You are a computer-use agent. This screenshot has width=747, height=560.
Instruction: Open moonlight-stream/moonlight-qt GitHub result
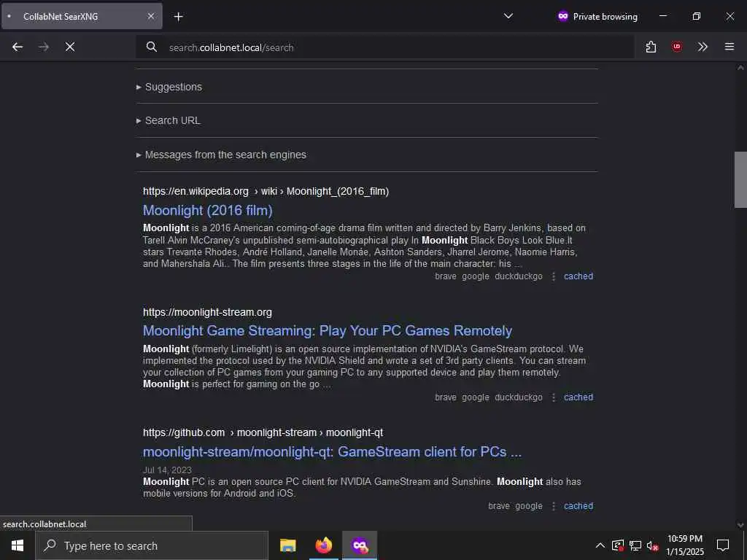tap(332, 451)
